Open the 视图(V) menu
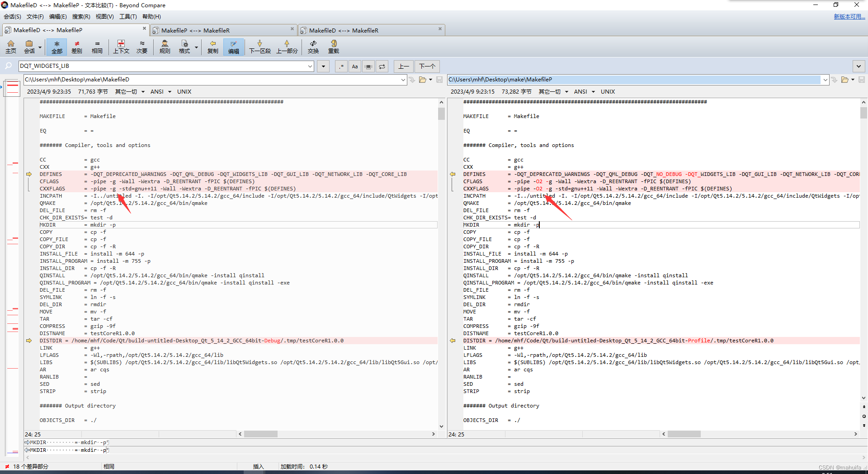 click(x=104, y=17)
